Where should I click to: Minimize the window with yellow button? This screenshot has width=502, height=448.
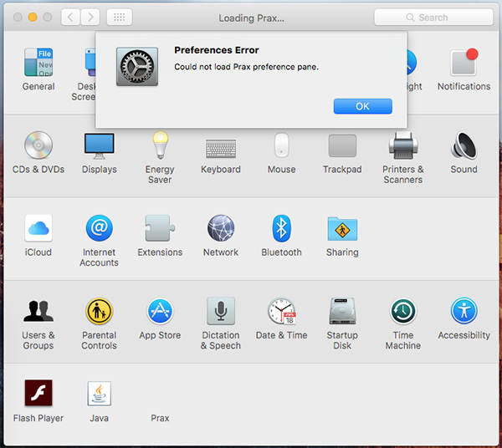(x=33, y=17)
